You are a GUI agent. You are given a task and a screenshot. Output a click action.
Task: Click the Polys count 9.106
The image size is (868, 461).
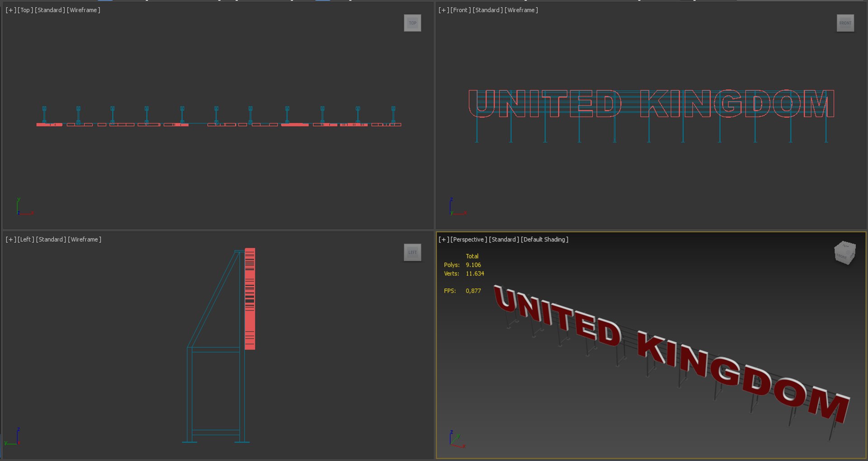click(x=473, y=265)
